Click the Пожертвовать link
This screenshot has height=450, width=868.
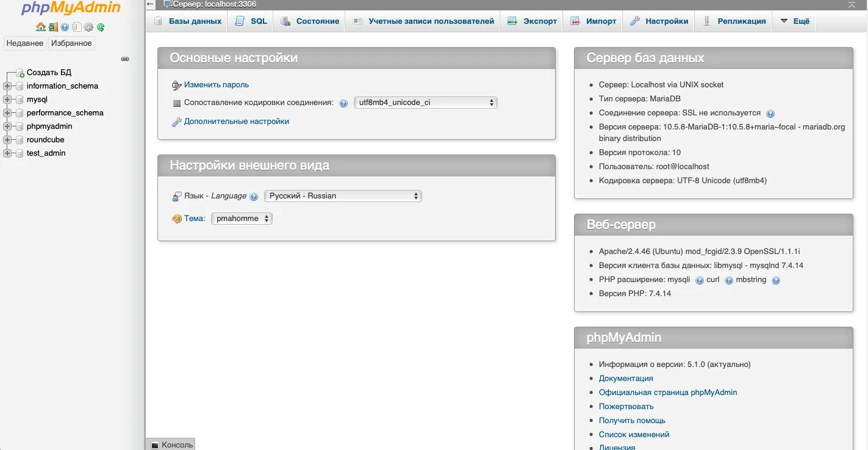pos(626,407)
